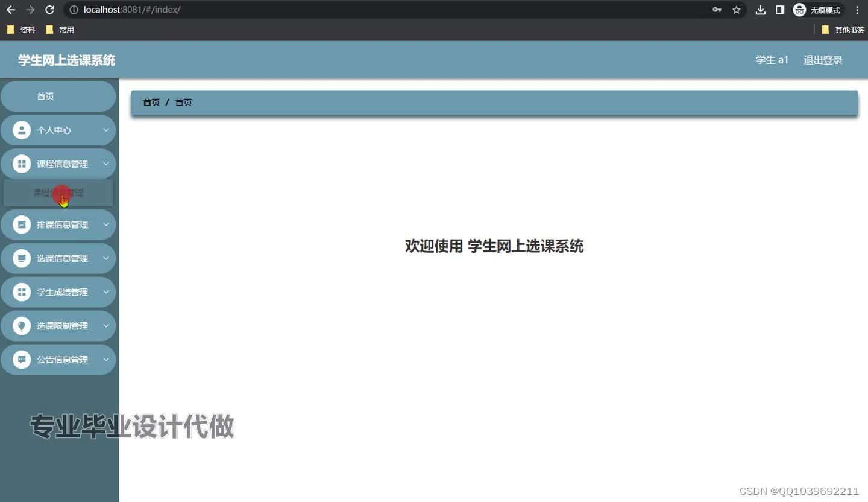
Task: Click the 排课信息管理 chart icon
Action: click(x=22, y=224)
